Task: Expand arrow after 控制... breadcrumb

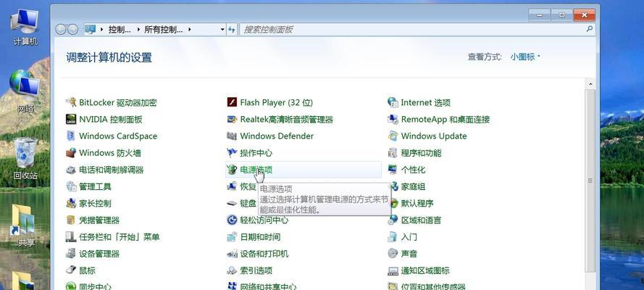Action: 138,30
